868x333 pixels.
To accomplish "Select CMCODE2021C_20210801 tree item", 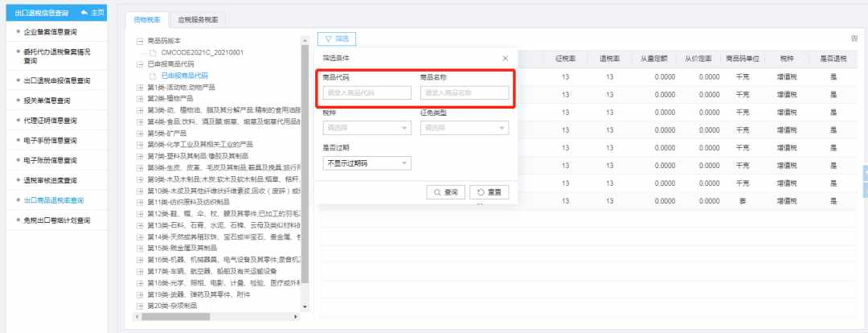I will (202, 52).
